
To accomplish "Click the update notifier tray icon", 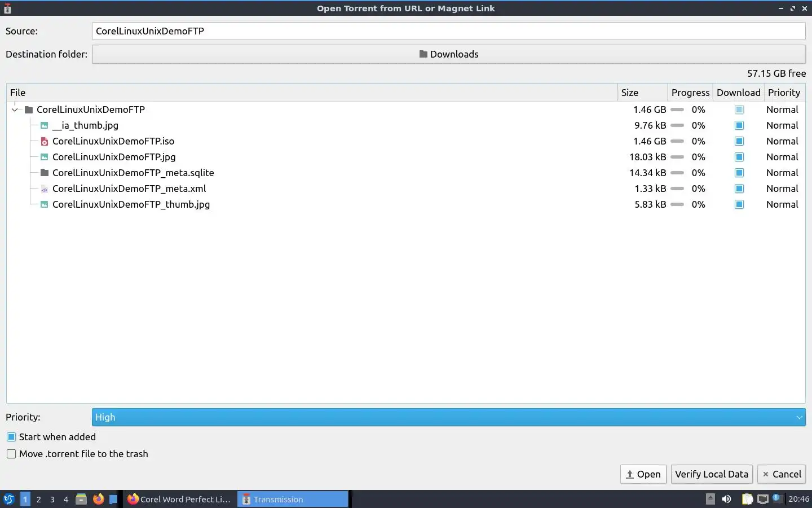I will (x=777, y=498).
